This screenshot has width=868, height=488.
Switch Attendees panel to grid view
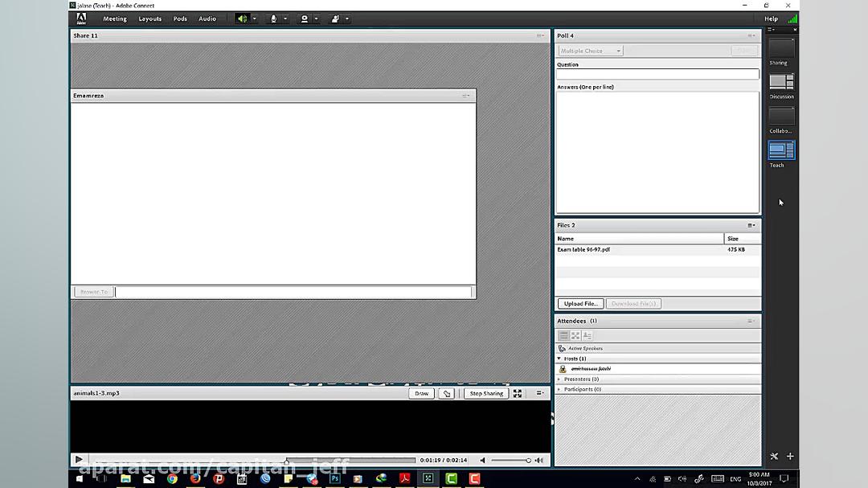click(x=575, y=335)
